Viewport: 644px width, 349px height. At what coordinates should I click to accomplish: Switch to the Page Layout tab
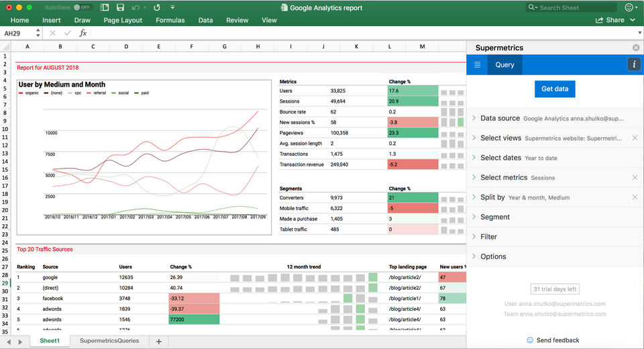tap(123, 20)
